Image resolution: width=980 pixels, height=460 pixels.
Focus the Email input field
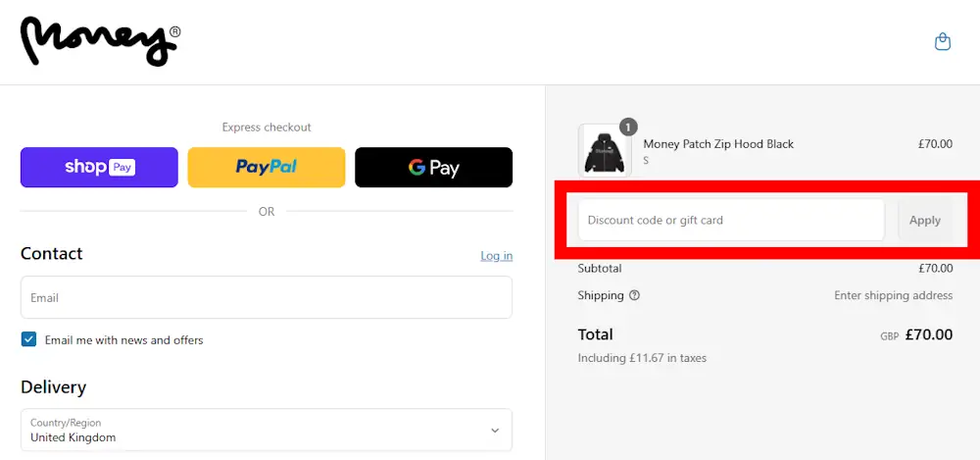pyautogui.click(x=267, y=297)
